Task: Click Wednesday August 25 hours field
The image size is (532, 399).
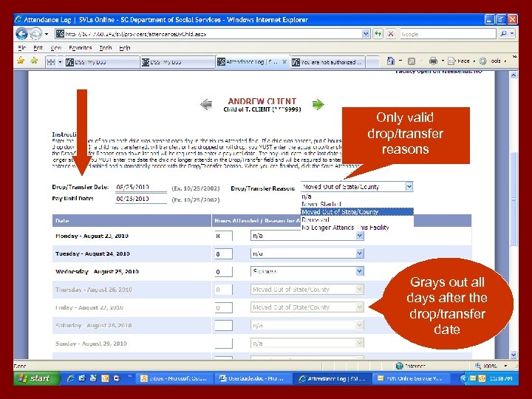Action: tap(223, 272)
